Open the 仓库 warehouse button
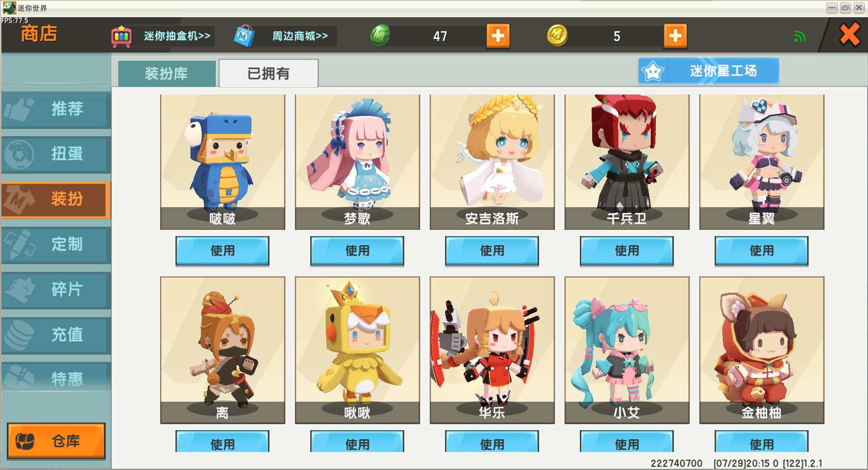868x470 pixels. click(x=56, y=441)
